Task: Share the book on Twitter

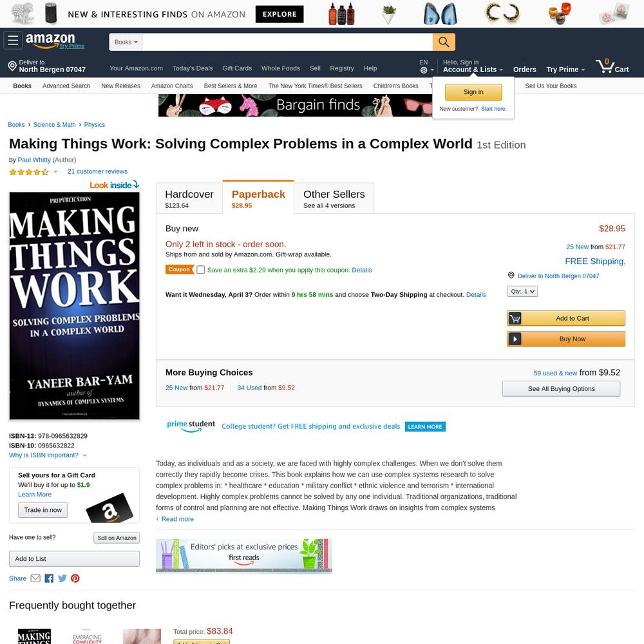Action: click(x=62, y=578)
